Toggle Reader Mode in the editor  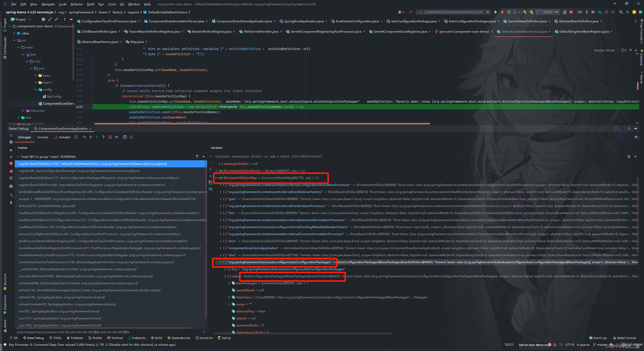coord(604,50)
